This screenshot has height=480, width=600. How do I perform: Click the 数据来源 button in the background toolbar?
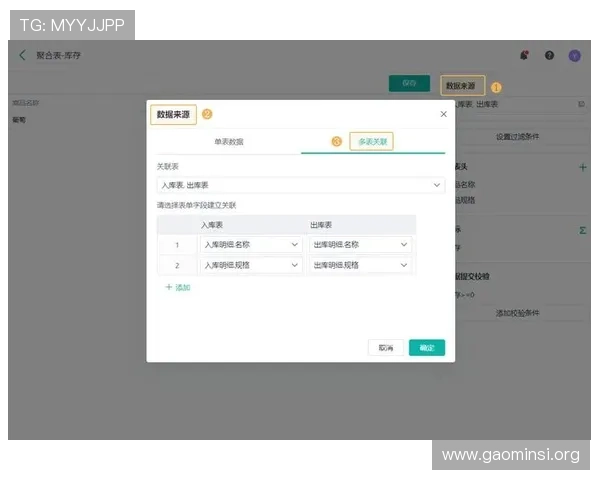click(x=462, y=85)
